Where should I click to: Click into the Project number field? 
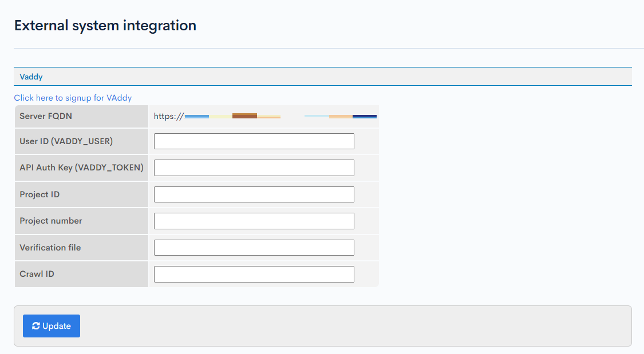point(254,221)
